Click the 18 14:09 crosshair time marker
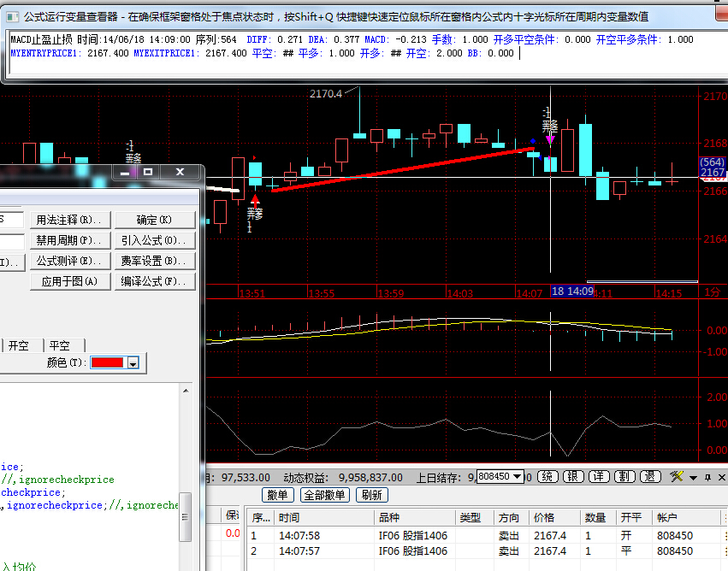 [x=572, y=291]
